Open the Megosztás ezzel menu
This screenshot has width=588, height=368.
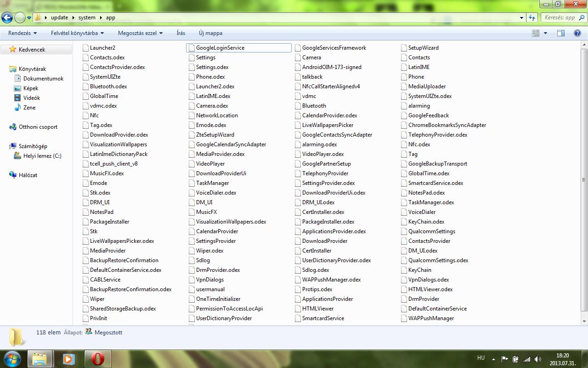[x=140, y=33]
